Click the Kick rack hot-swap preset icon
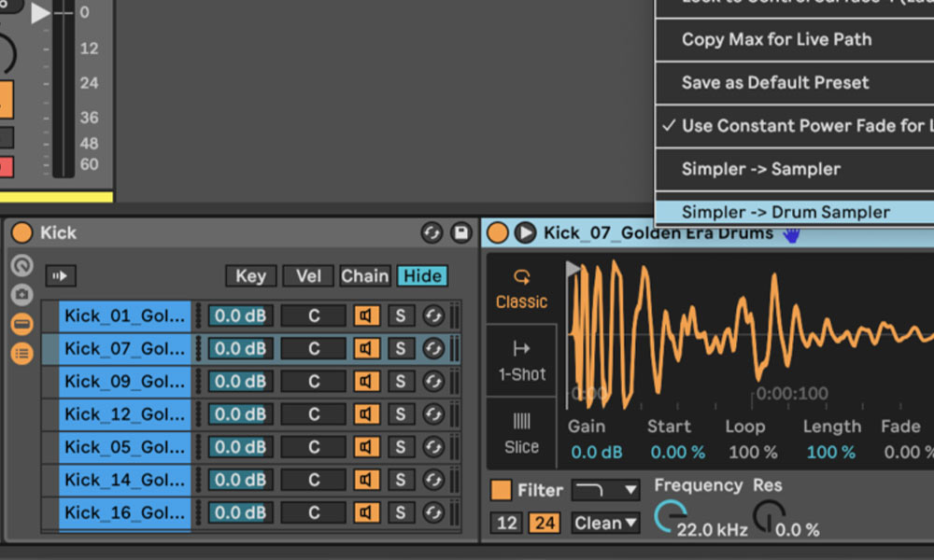The width and height of the screenshot is (934, 560). (432, 232)
